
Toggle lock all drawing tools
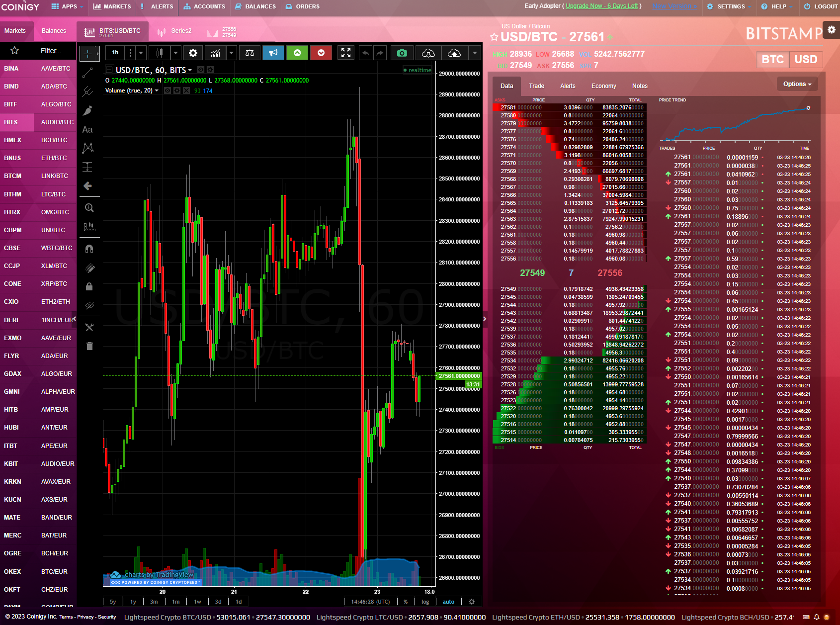89,287
